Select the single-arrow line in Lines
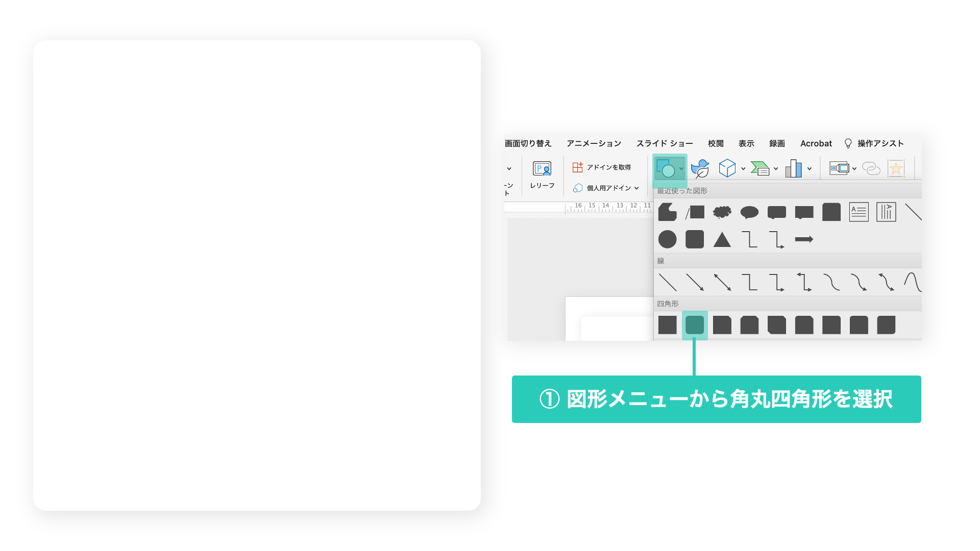The height and width of the screenshot is (551, 980). pos(695,282)
